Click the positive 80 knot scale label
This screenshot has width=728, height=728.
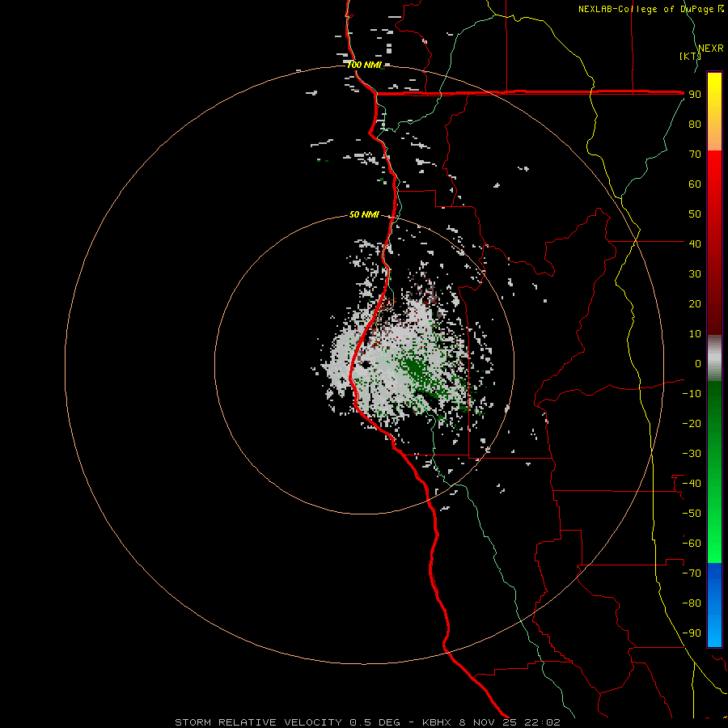695,124
